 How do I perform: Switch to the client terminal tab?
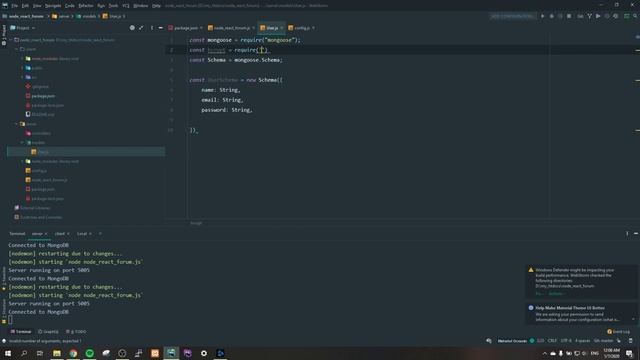60,233
